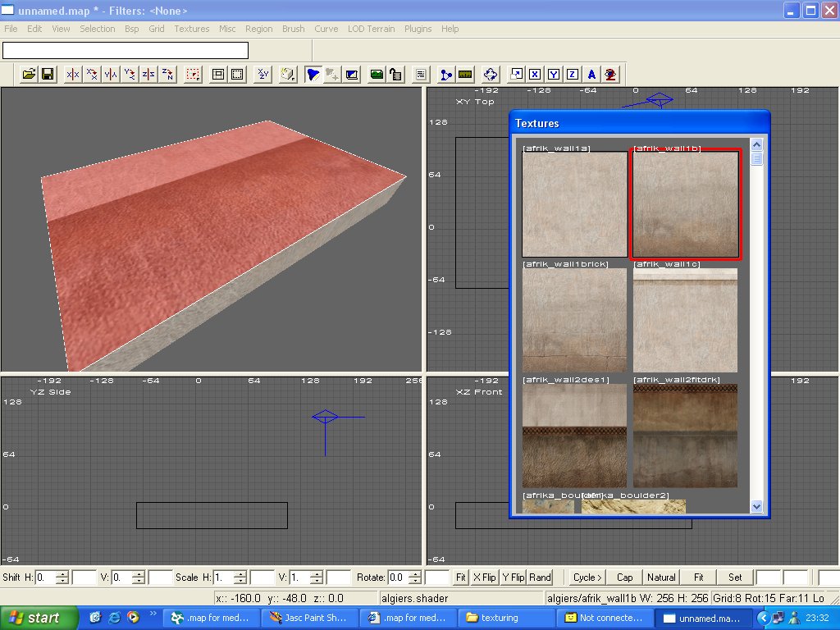840x630 pixels.
Task: Choose the afrik_wall2fitdrk texture thumbnail
Action: click(x=685, y=436)
